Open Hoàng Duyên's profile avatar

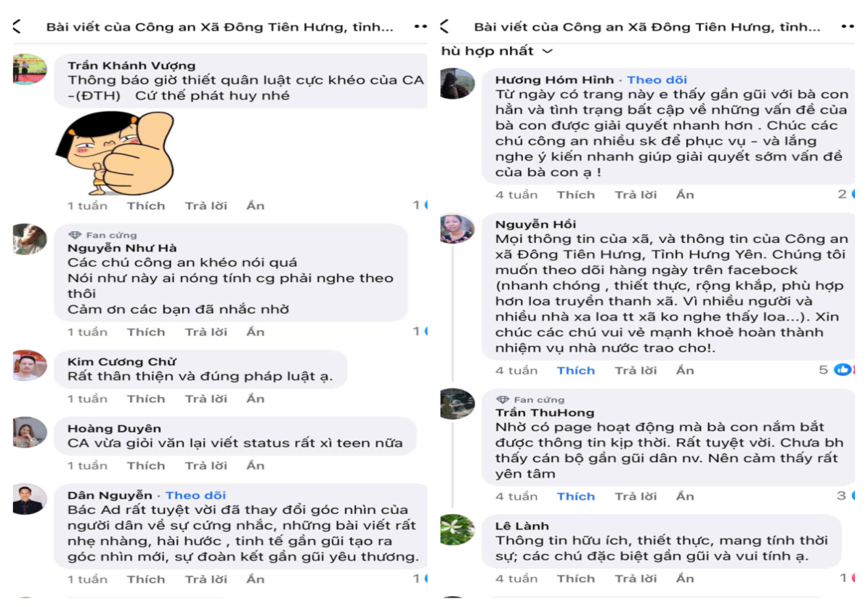(30, 433)
